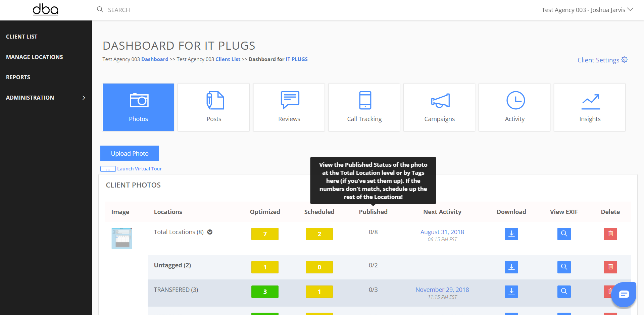Expand the Administration submenu
Image resolution: width=644 pixels, height=315 pixels.
(x=84, y=98)
